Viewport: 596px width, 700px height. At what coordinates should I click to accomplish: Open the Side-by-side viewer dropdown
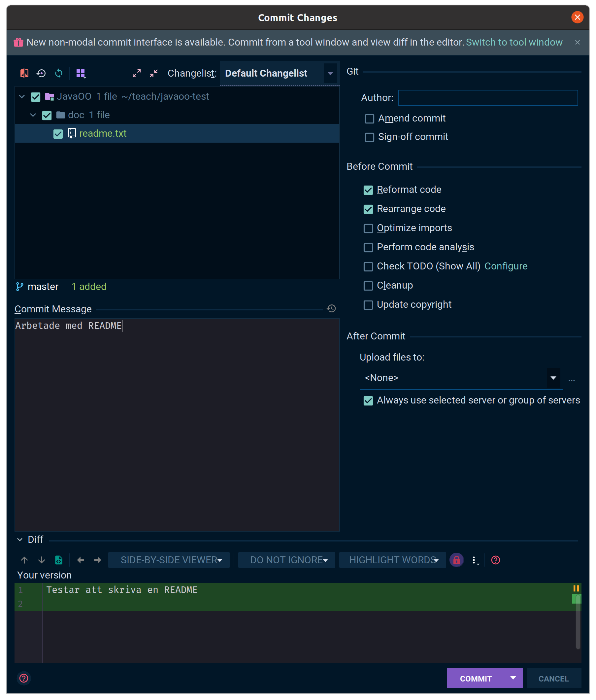[169, 560]
